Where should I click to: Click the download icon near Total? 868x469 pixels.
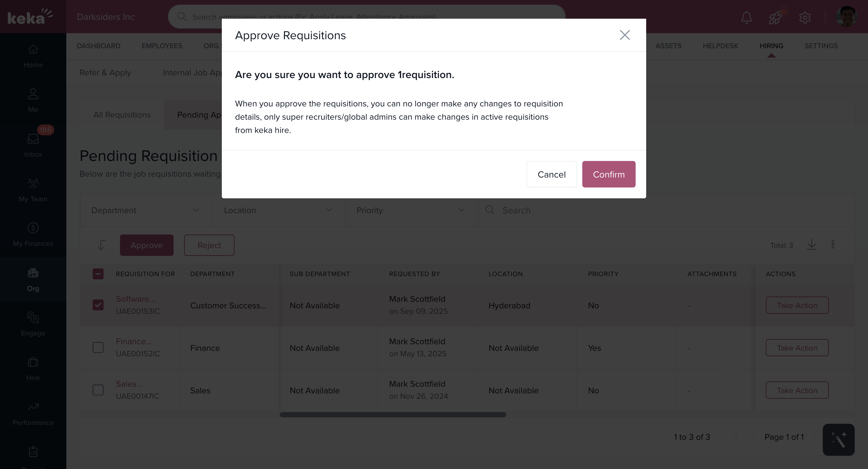[x=811, y=245]
